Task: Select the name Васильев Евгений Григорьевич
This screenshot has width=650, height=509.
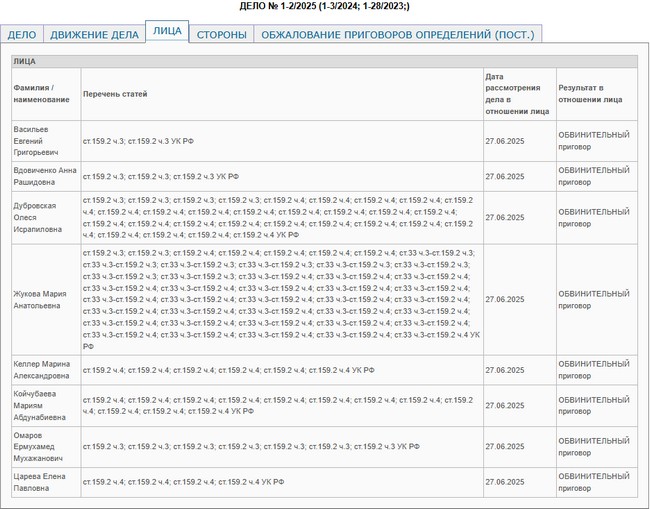Action: pos(37,141)
